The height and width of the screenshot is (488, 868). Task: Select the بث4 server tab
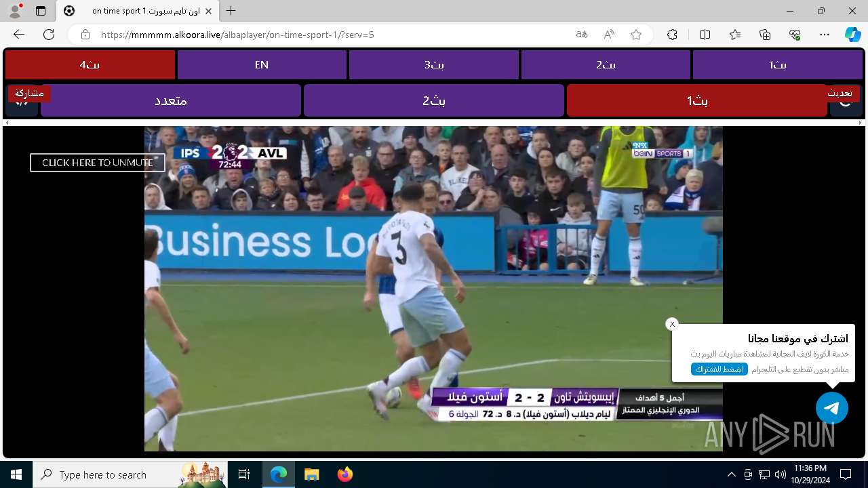tap(90, 65)
